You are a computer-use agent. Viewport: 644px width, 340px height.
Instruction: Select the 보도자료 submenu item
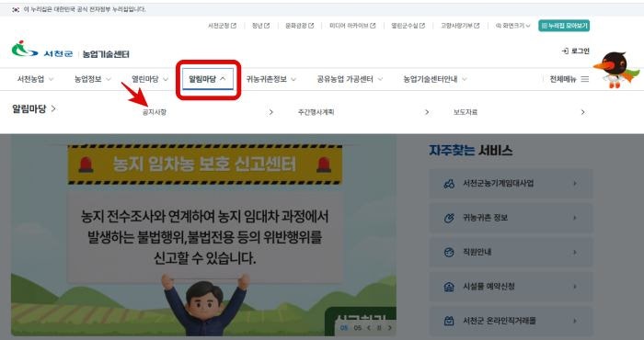[466, 112]
